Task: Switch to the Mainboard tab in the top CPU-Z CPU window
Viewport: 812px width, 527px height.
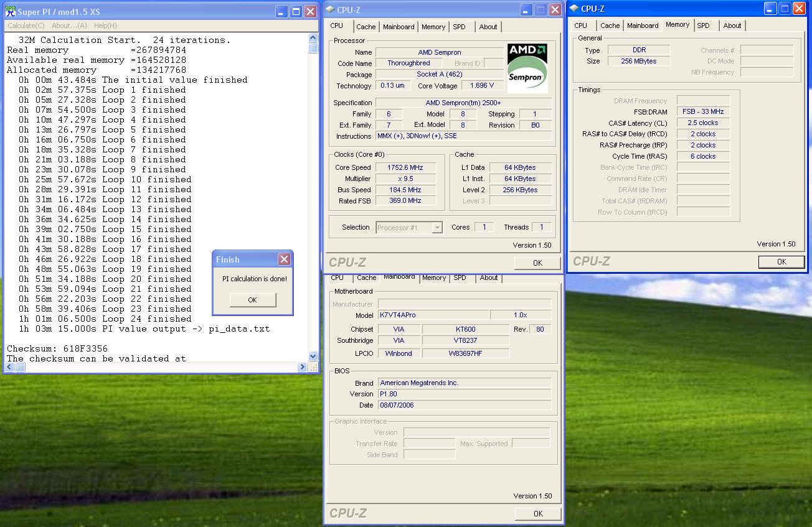Action: pyautogui.click(x=399, y=27)
